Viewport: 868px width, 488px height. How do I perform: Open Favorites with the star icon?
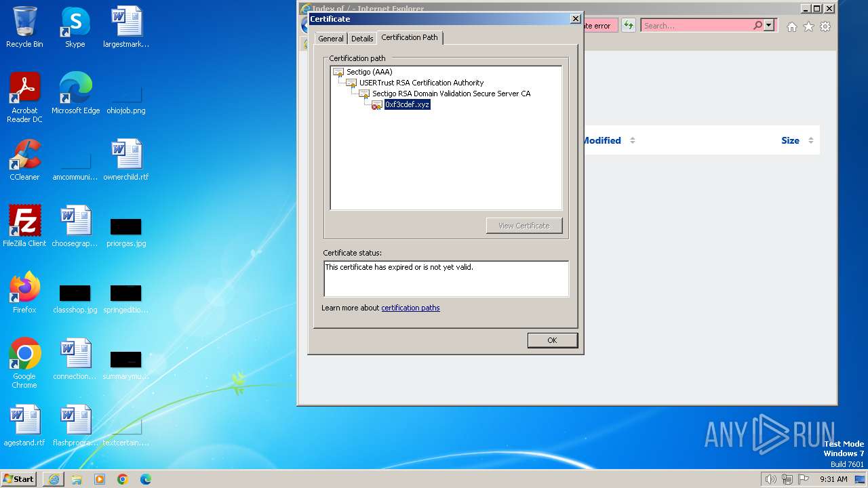808,26
